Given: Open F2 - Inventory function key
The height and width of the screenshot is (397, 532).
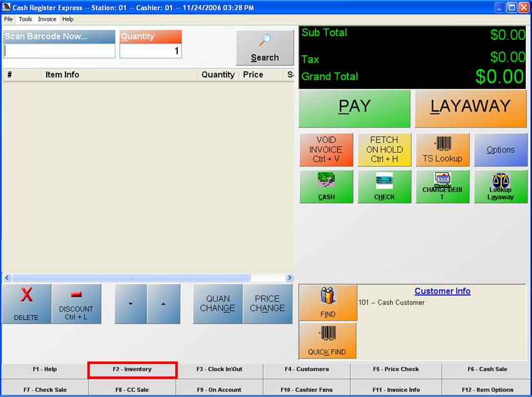Looking at the screenshot, I should point(132,370).
